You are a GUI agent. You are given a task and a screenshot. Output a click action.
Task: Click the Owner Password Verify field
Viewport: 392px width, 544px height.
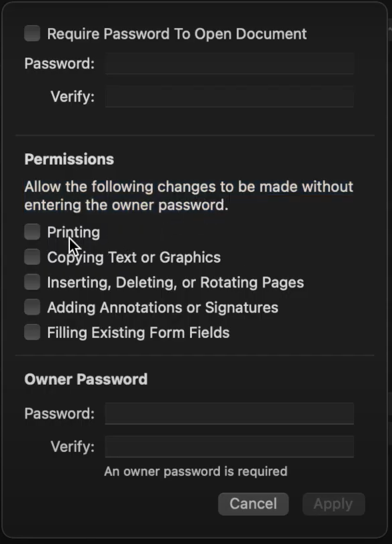(x=229, y=446)
